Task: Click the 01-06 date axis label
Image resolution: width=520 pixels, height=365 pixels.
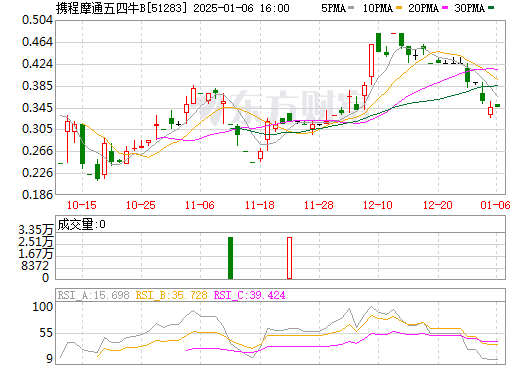Action: [x=495, y=205]
